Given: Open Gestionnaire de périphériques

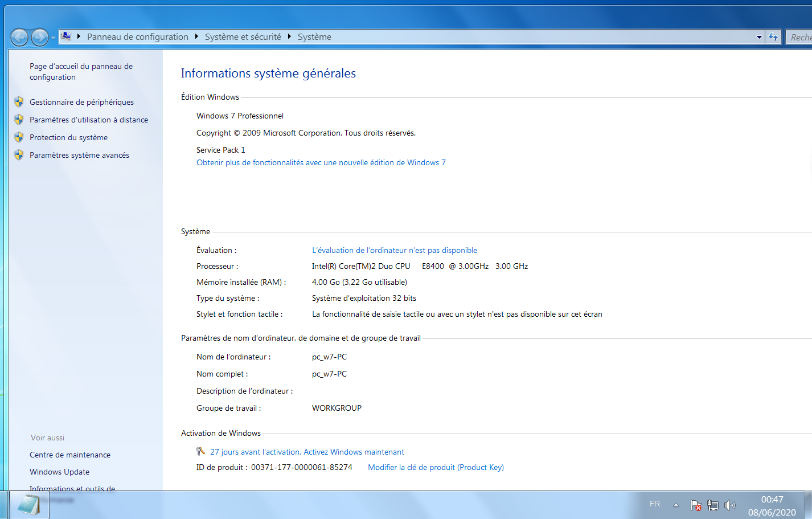Looking at the screenshot, I should click(x=82, y=102).
